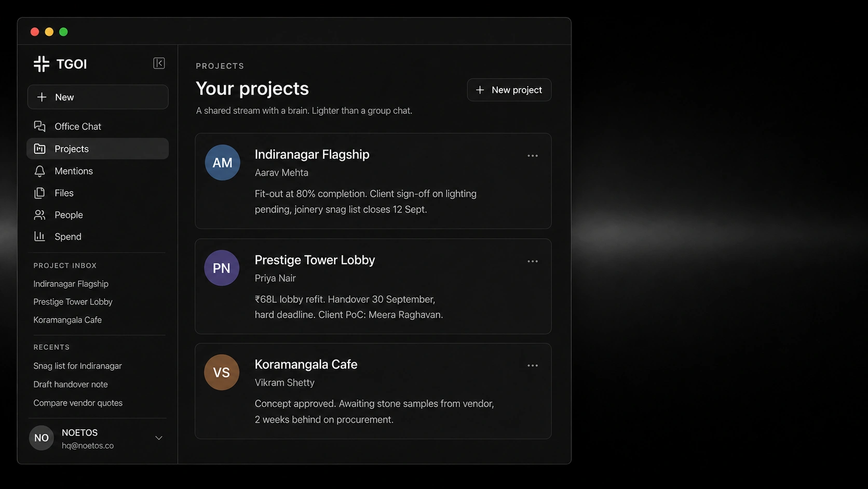868x489 pixels.
Task: Open recent 'Snag list for Indiranagar'
Action: click(x=78, y=366)
